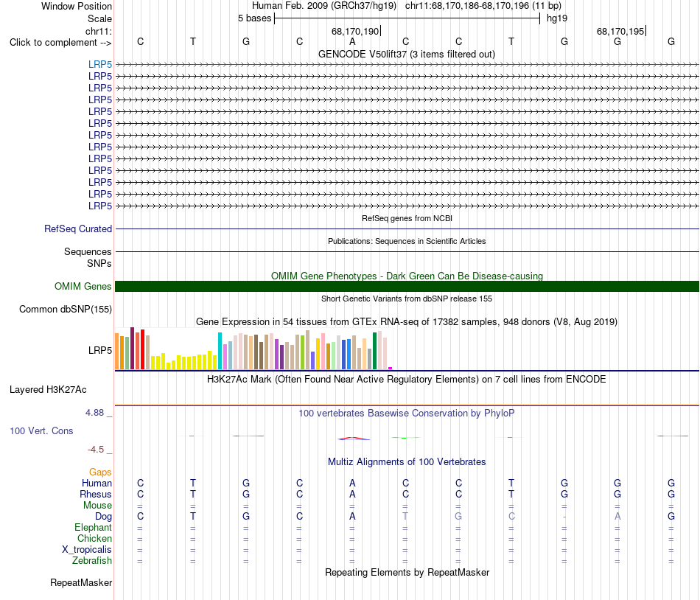The height and width of the screenshot is (600, 700).
Task: Click the GENCODE V50lift37 track title
Action: (406, 54)
